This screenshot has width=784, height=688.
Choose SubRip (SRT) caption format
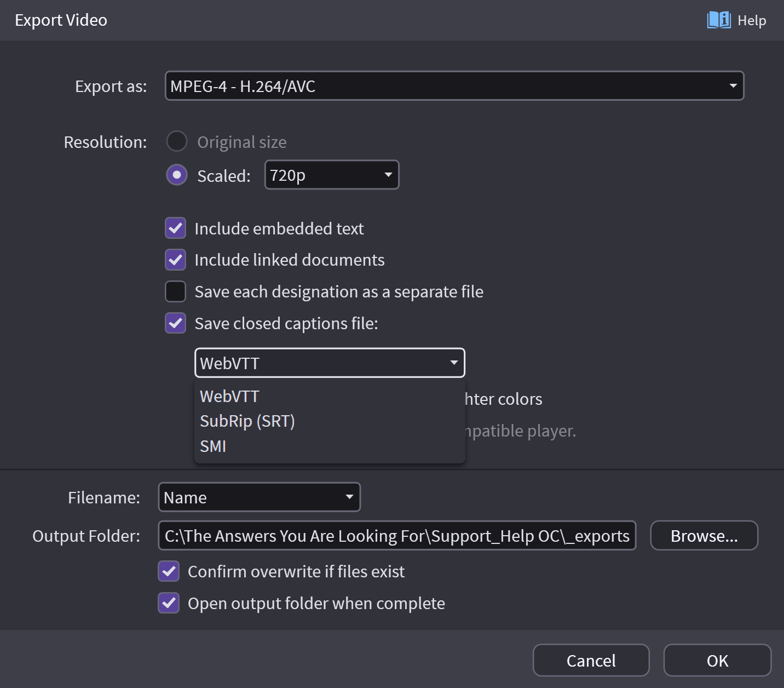pos(247,421)
